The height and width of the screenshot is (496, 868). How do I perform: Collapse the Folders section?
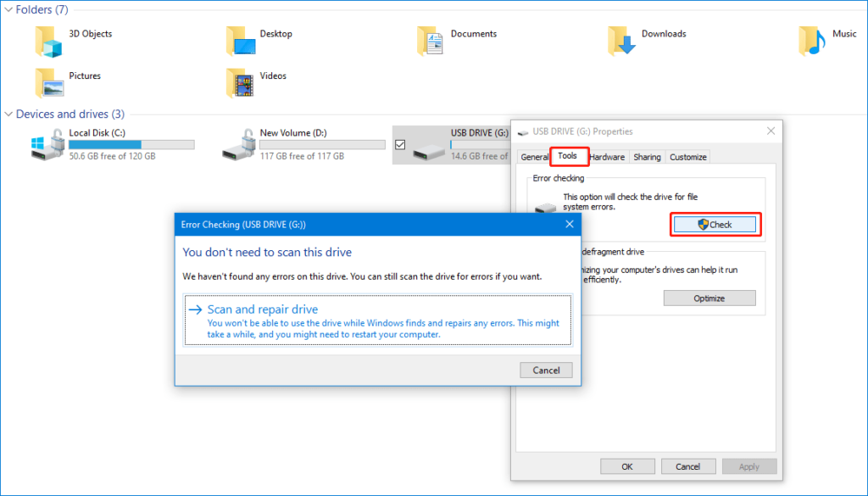[x=8, y=9]
